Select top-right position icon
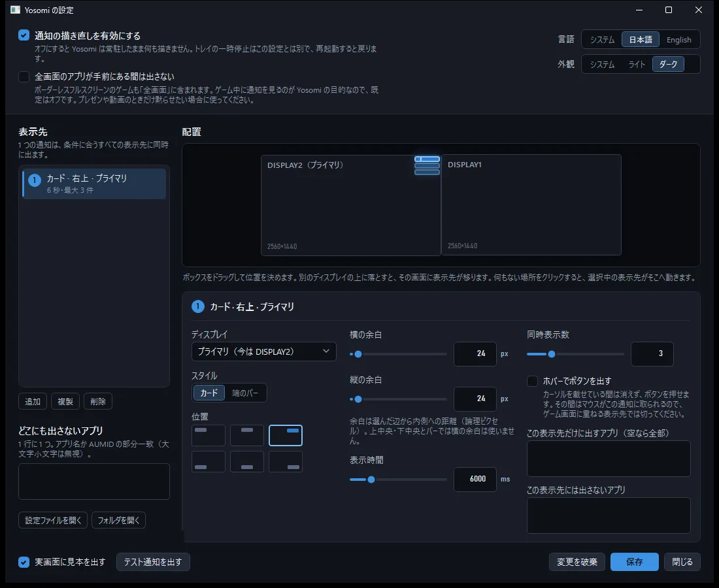 click(285, 435)
